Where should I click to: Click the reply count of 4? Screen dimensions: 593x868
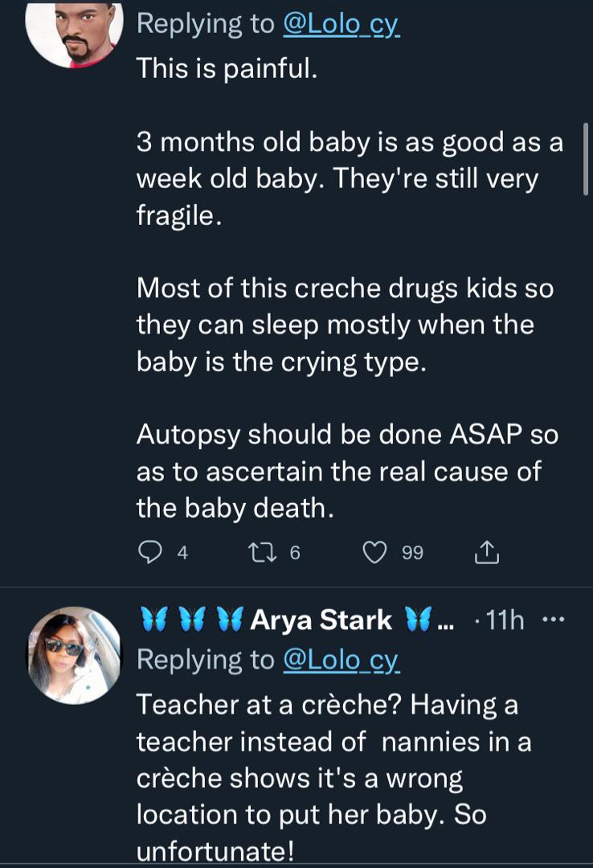point(182,553)
